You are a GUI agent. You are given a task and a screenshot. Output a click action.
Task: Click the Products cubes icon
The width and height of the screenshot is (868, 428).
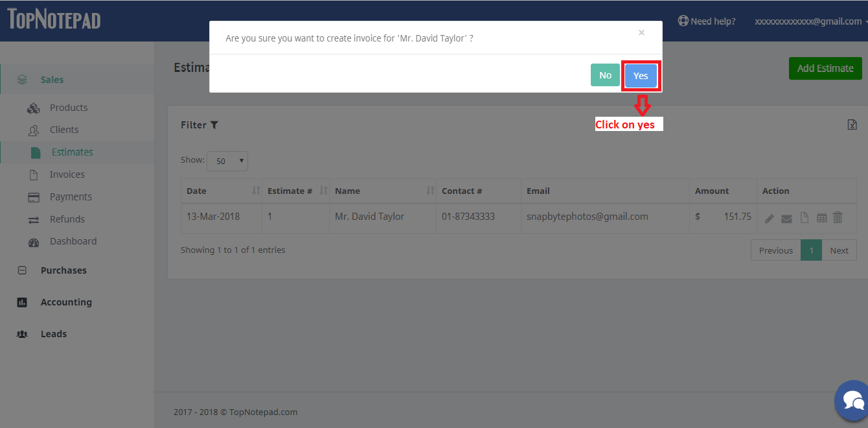click(x=34, y=108)
